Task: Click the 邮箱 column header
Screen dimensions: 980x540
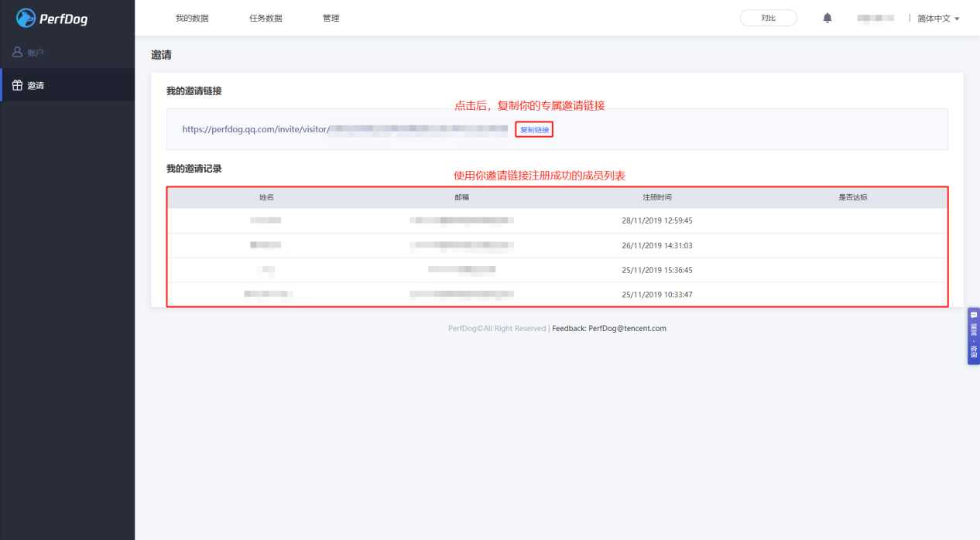Action: 461,197
